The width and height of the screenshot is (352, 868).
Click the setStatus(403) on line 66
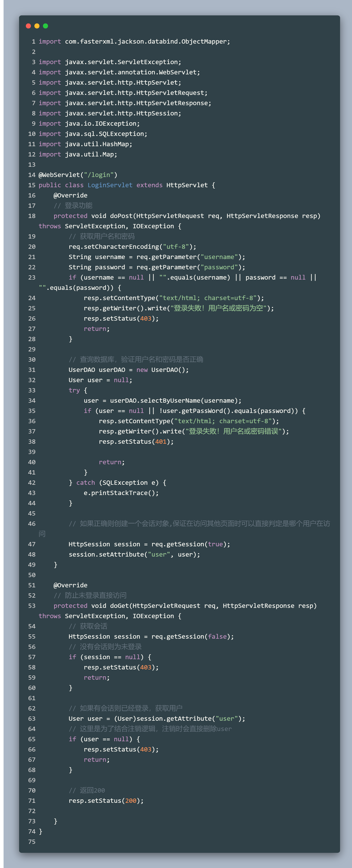coord(121,749)
